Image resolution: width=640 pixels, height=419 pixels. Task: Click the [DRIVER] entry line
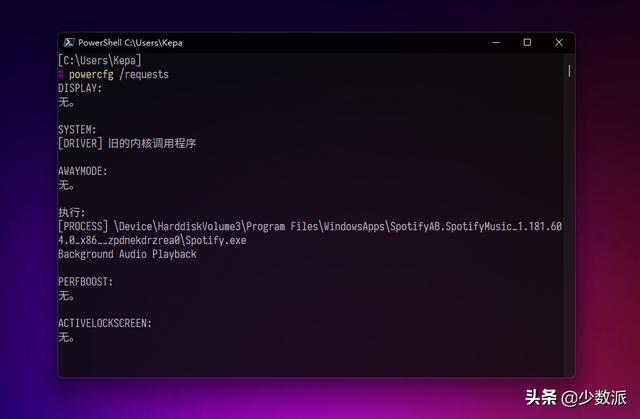pos(127,144)
